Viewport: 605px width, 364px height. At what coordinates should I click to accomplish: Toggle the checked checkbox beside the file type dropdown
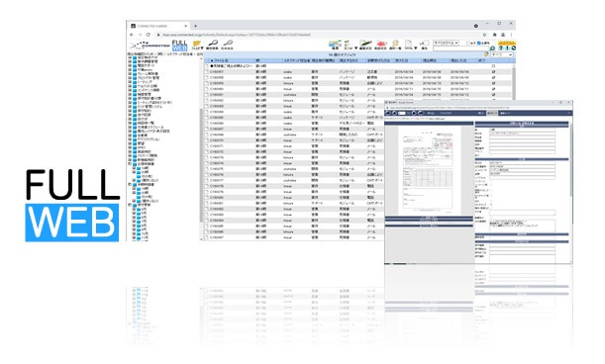[479, 43]
